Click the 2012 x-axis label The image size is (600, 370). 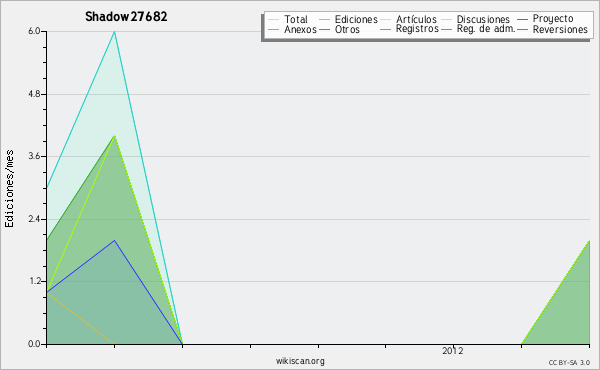453,351
